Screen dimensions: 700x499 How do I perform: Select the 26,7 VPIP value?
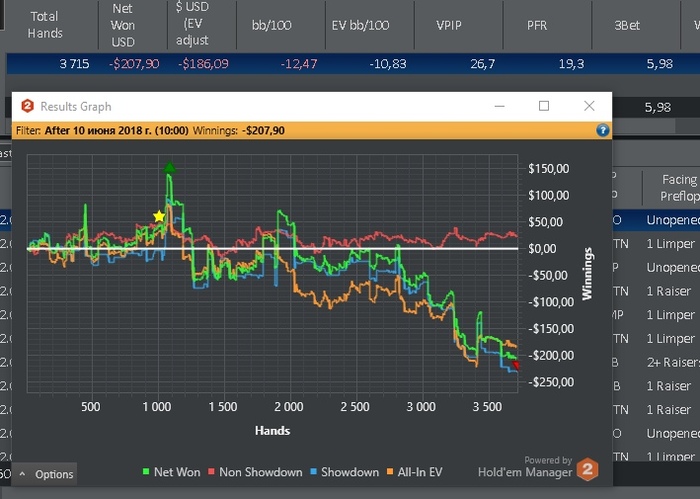point(482,64)
